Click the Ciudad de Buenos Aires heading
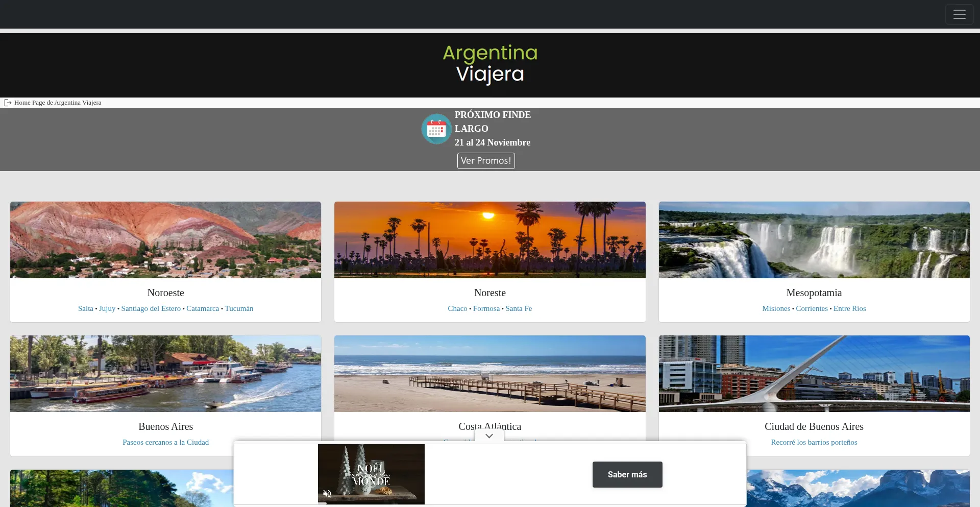The width and height of the screenshot is (980, 507). [814, 426]
